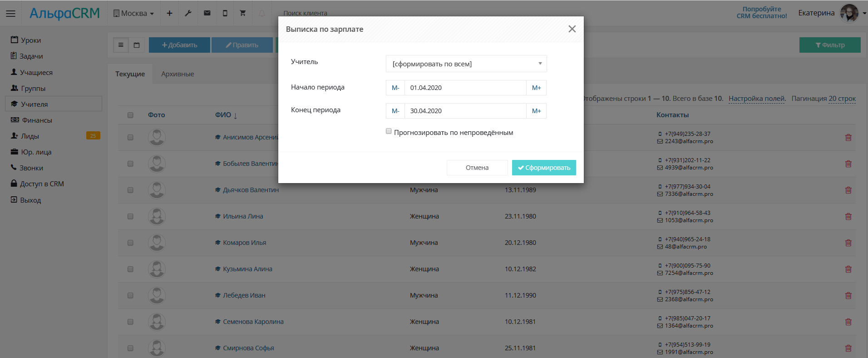Open Уроки in sidebar
The image size is (868, 358).
tap(54, 40)
